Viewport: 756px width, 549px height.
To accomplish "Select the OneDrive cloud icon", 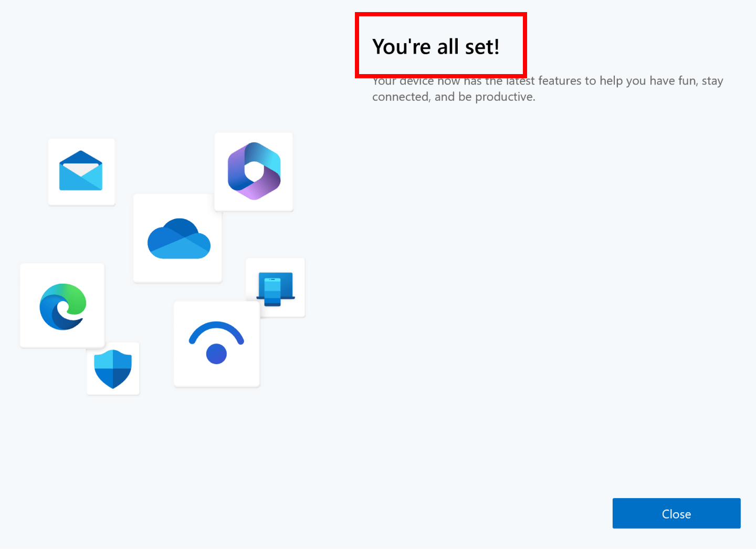I will pyautogui.click(x=179, y=239).
